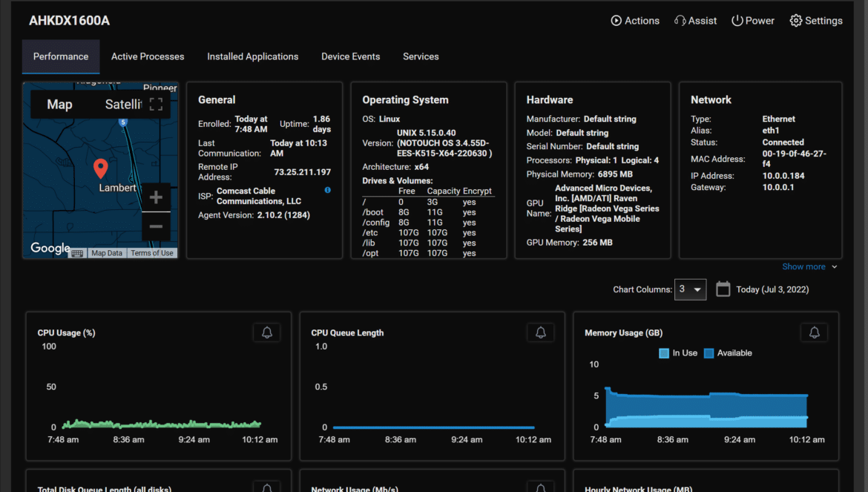Click the MAC address value 00-19-0f-46-27-f4
The width and height of the screenshot is (868, 492).
(x=795, y=159)
